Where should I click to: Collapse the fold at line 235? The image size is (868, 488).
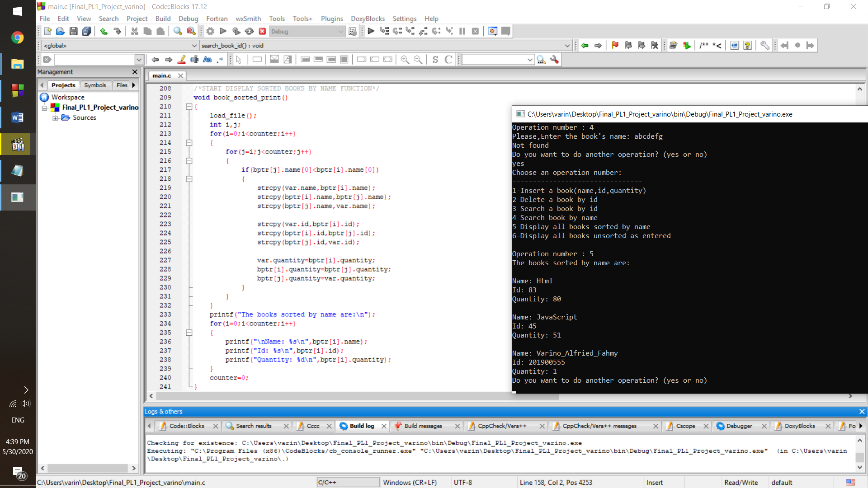point(189,333)
